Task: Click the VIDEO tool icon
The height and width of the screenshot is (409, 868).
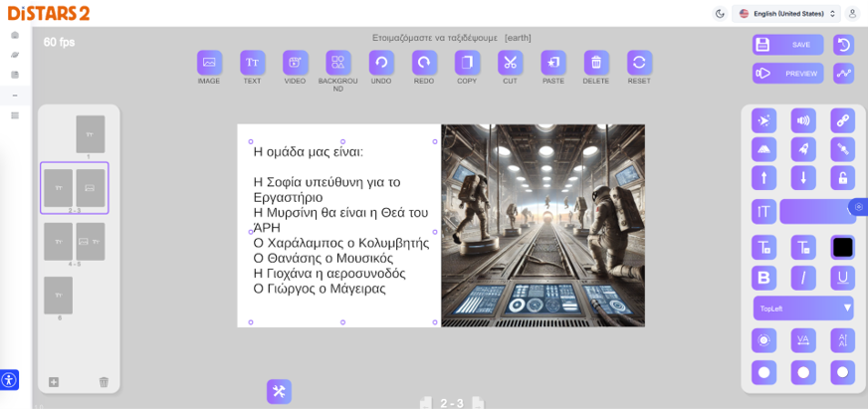Action: (295, 62)
